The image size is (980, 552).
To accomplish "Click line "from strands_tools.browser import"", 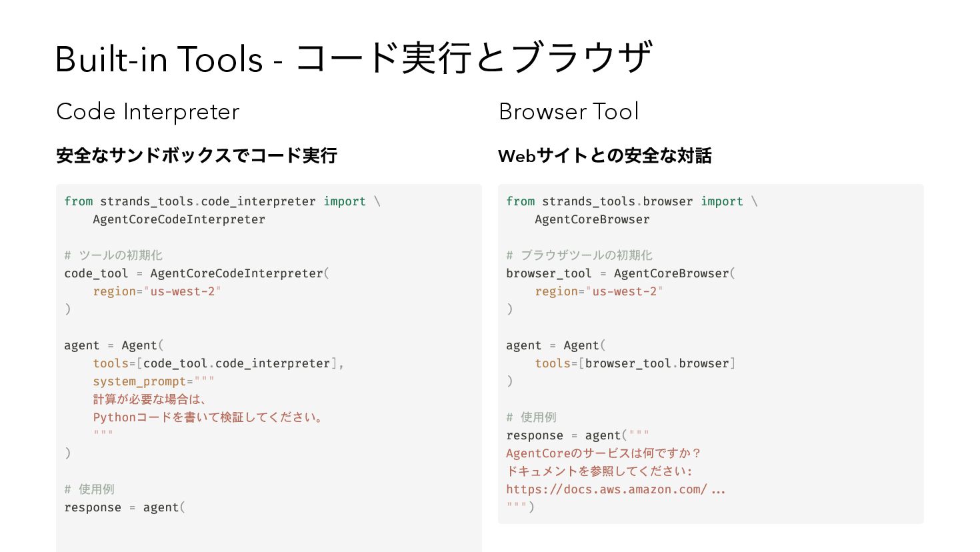I will coord(632,201).
